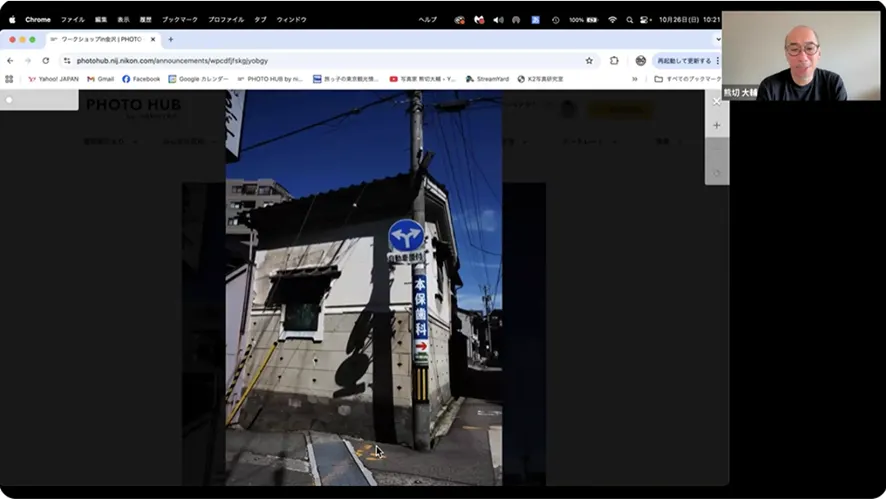Viewport: 886px width, 499px height.
Task: Reload the current page
Action: click(x=45, y=60)
